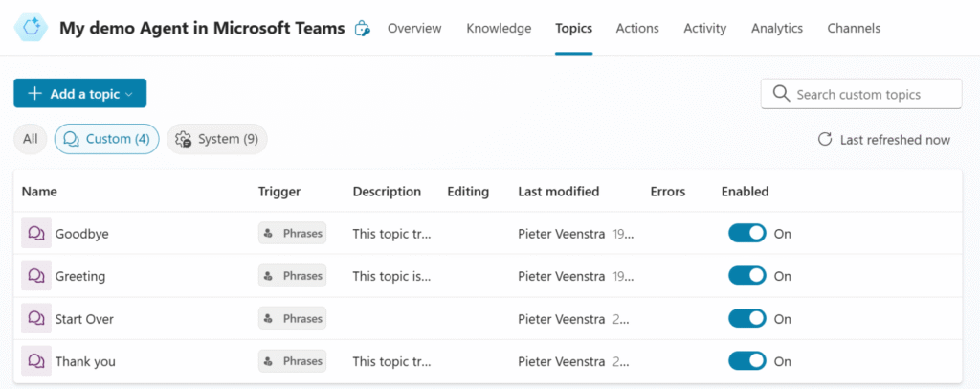Click the title My demo Agent in Microsoft Teams
Image resolution: width=980 pixels, height=389 pixels.
[x=202, y=28]
